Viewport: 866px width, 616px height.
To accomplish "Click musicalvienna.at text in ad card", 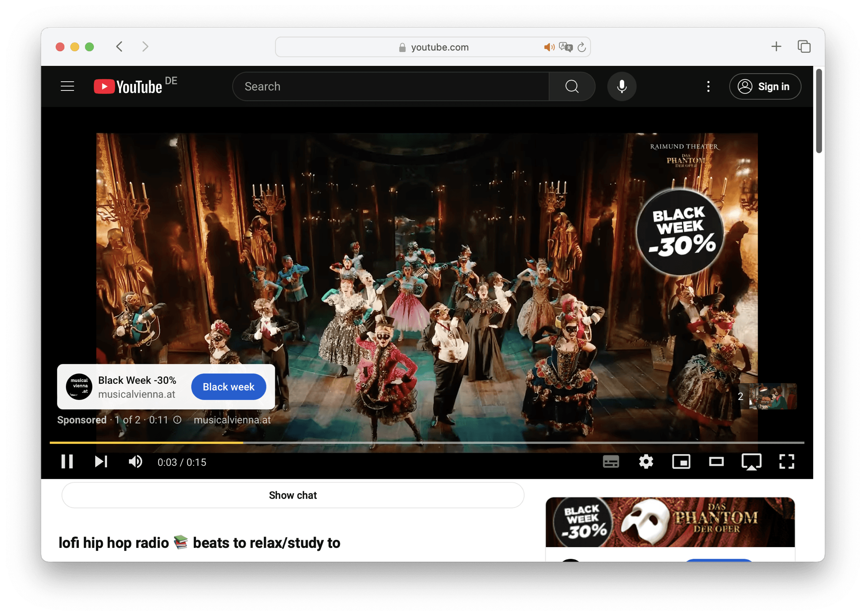I will coord(136,394).
